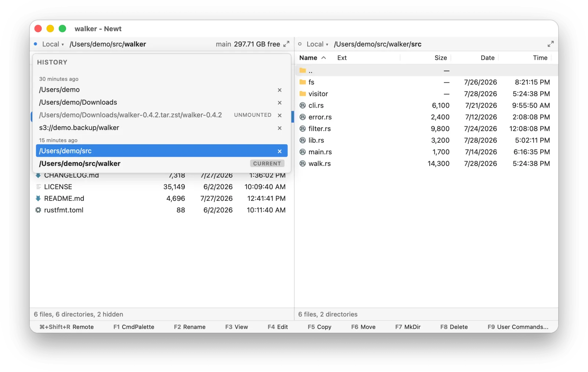Open the left panel Local volume dropdown
The image size is (588, 372).
pyautogui.click(x=53, y=44)
